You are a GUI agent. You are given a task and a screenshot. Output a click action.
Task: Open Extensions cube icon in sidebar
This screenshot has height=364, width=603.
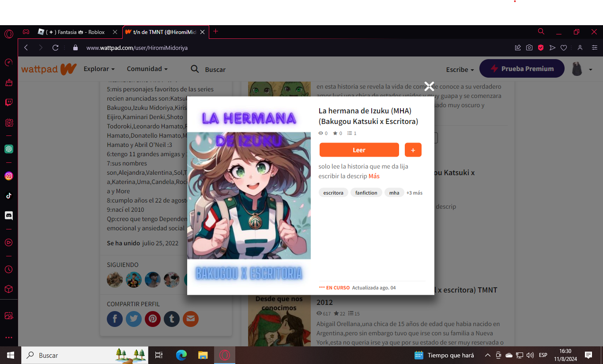(x=9, y=289)
